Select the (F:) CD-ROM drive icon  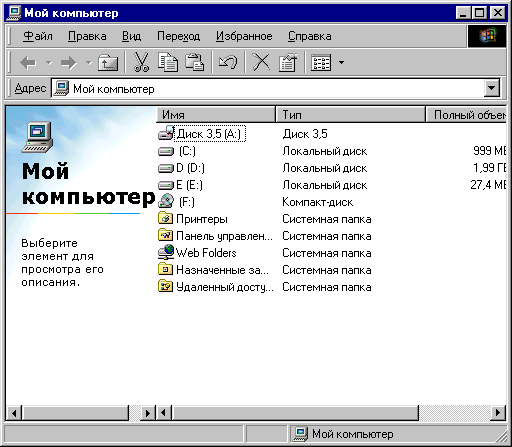click(x=166, y=201)
